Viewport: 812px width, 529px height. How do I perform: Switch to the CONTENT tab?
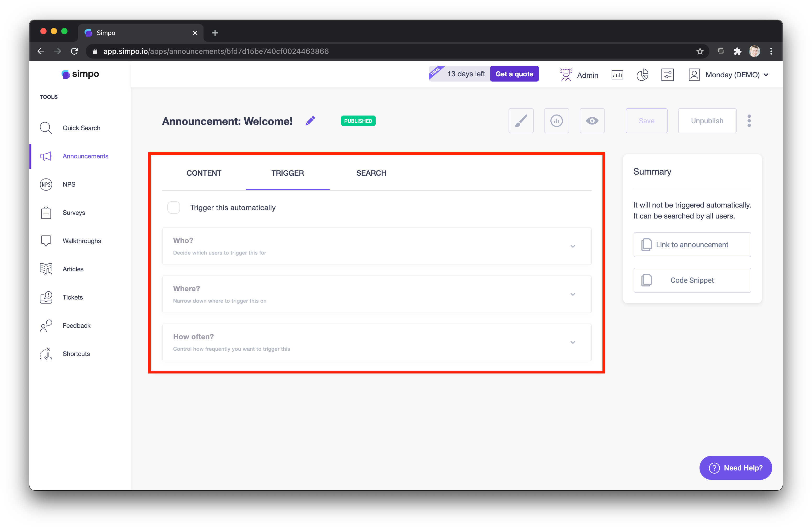tap(204, 173)
